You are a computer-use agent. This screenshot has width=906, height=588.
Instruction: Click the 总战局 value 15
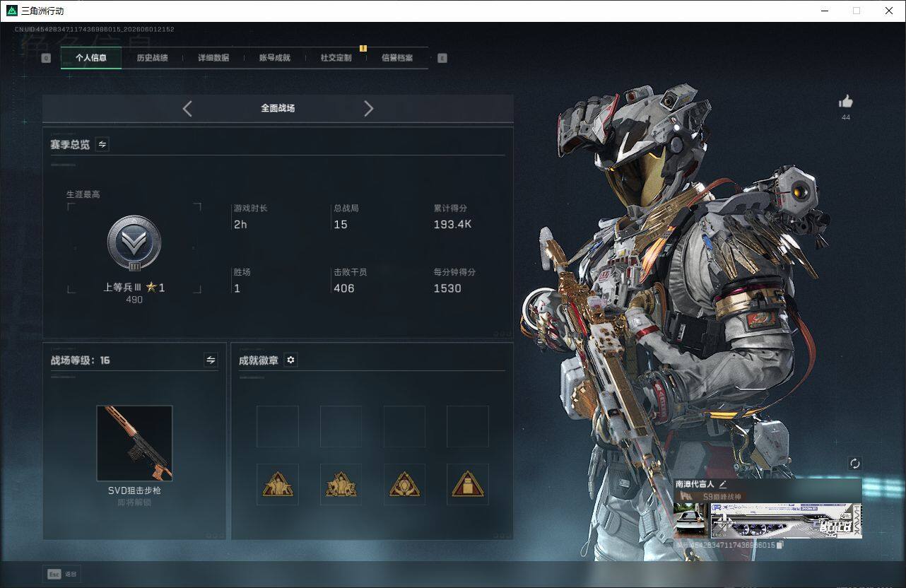click(341, 225)
